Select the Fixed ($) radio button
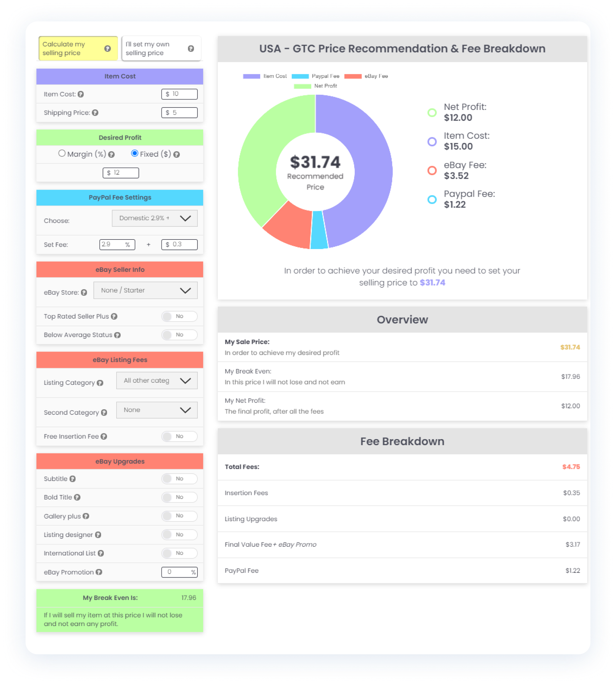Screen dimensions: 616x684 point(135,153)
